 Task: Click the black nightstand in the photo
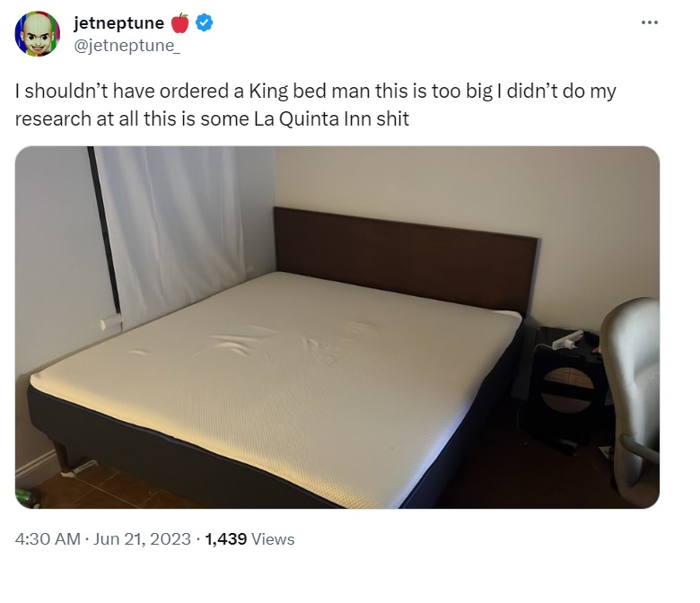567,389
